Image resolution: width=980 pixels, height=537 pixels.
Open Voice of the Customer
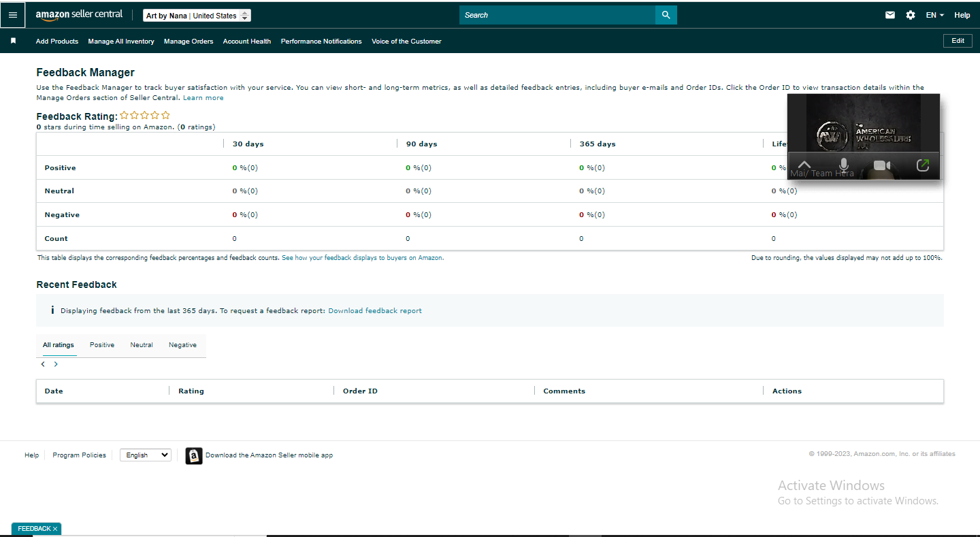[406, 42]
